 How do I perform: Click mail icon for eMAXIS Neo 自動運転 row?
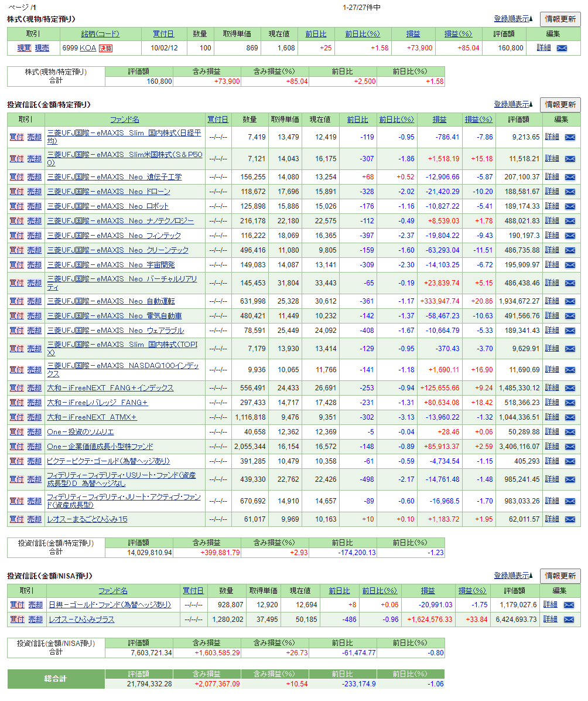point(570,301)
